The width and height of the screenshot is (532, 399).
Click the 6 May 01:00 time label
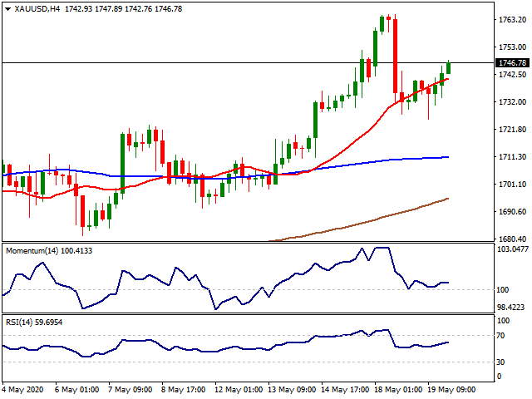pyautogui.click(x=76, y=390)
